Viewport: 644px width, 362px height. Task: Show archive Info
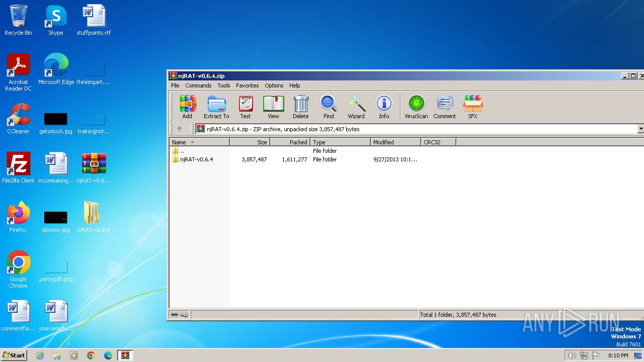coord(384,107)
